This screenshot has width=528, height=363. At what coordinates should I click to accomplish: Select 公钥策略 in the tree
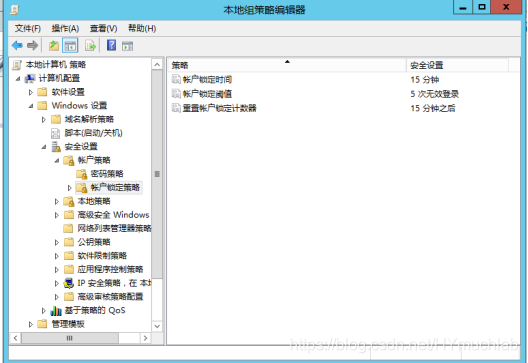[x=94, y=242]
